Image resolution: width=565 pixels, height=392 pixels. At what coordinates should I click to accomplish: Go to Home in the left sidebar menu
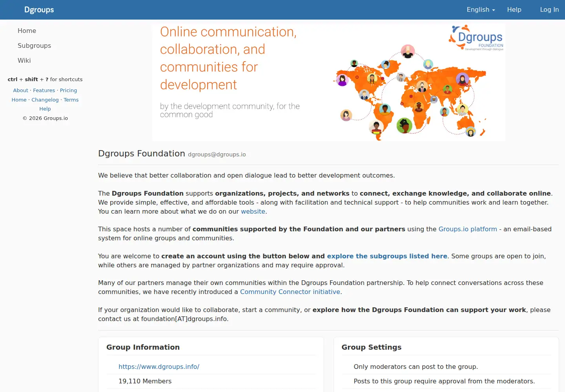coord(27,31)
